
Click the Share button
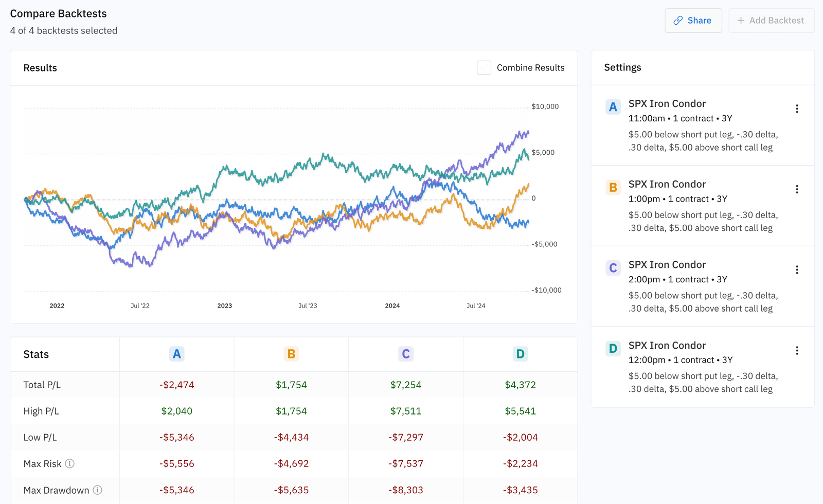pos(693,21)
